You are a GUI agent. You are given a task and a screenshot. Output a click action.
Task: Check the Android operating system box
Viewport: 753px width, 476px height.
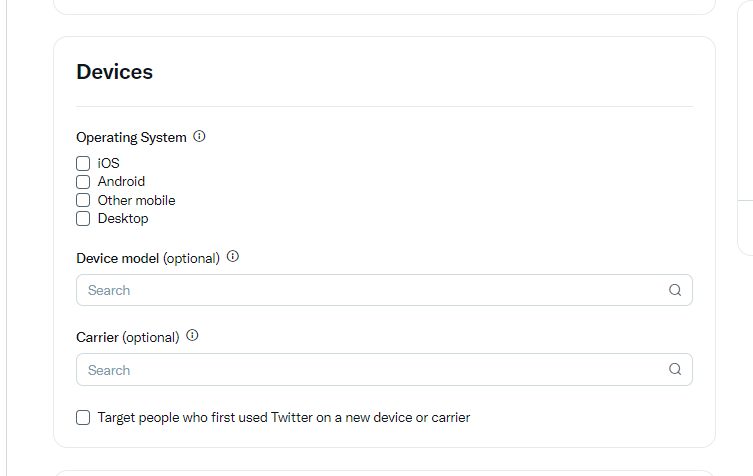click(x=83, y=182)
